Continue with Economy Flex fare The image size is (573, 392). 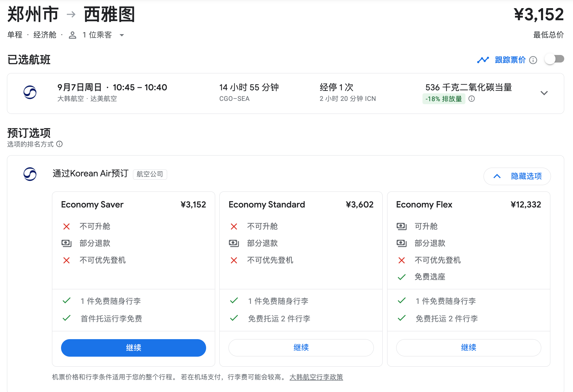(x=468, y=348)
